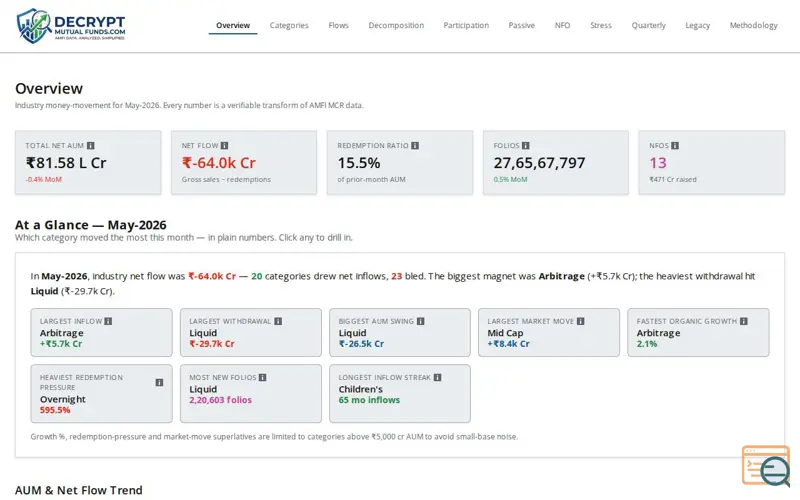
Task: Go to the Decomposition tab
Action: tap(396, 26)
